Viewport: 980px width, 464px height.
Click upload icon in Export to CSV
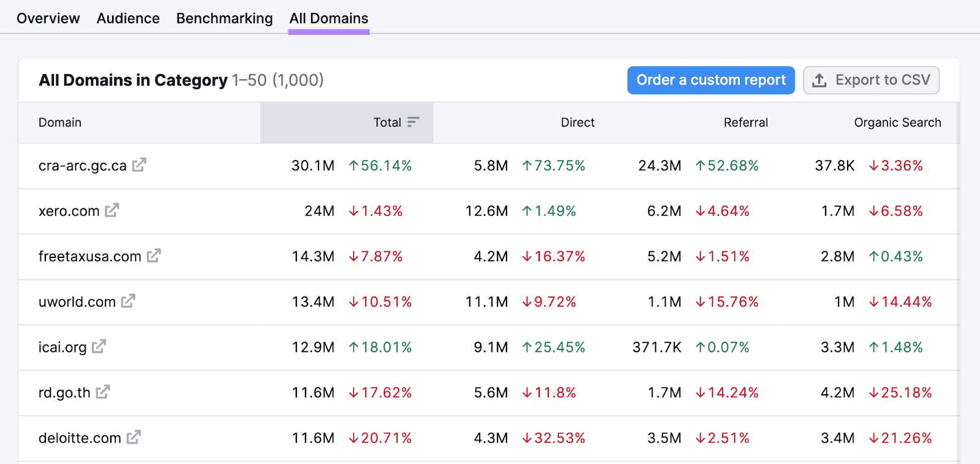(819, 80)
